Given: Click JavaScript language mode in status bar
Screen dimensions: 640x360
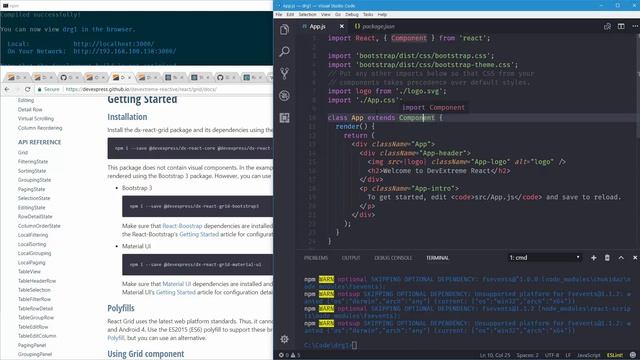Looking at the screenshot, I should [x=589, y=355].
